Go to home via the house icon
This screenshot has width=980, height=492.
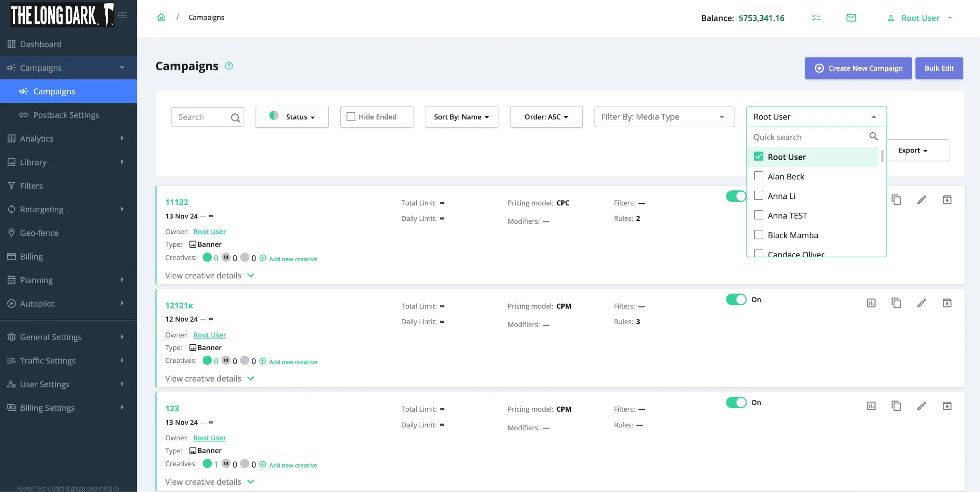pyautogui.click(x=161, y=17)
